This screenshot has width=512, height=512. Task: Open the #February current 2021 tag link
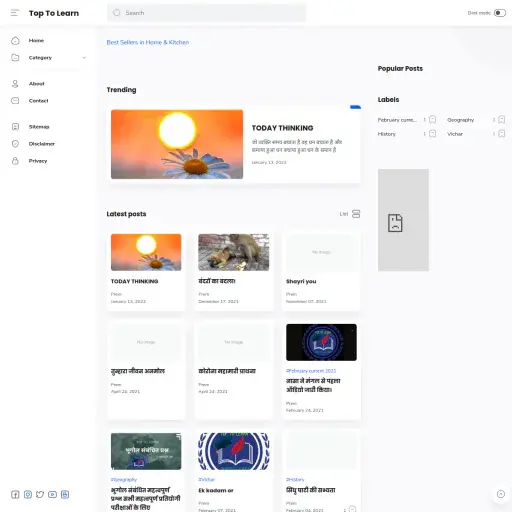(x=311, y=371)
